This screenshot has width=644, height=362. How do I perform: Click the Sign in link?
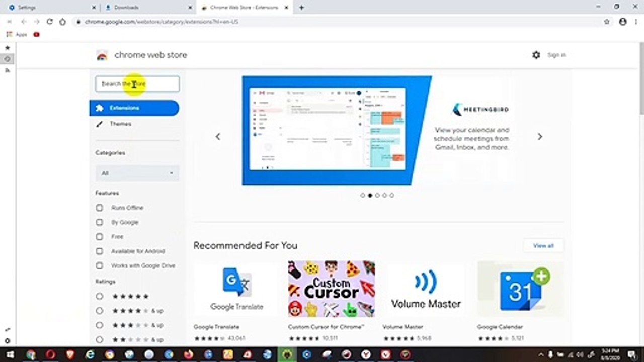coord(556,55)
